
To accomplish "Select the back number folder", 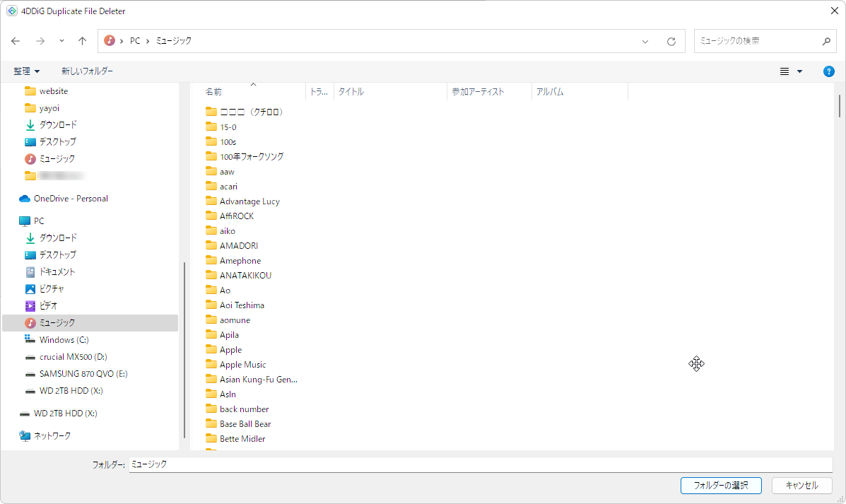I will [x=237, y=409].
